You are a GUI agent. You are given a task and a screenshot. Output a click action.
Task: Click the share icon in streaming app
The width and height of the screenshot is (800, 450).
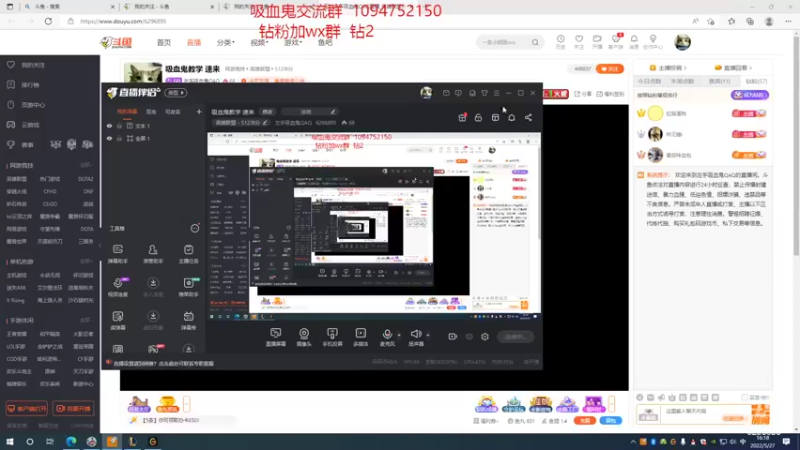528,117
